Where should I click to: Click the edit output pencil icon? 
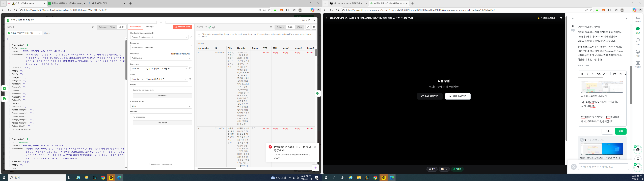[x=308, y=27]
